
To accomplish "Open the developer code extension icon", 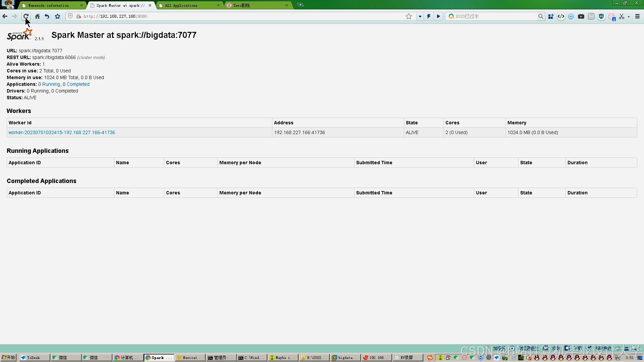I will pyautogui.click(x=561, y=16).
